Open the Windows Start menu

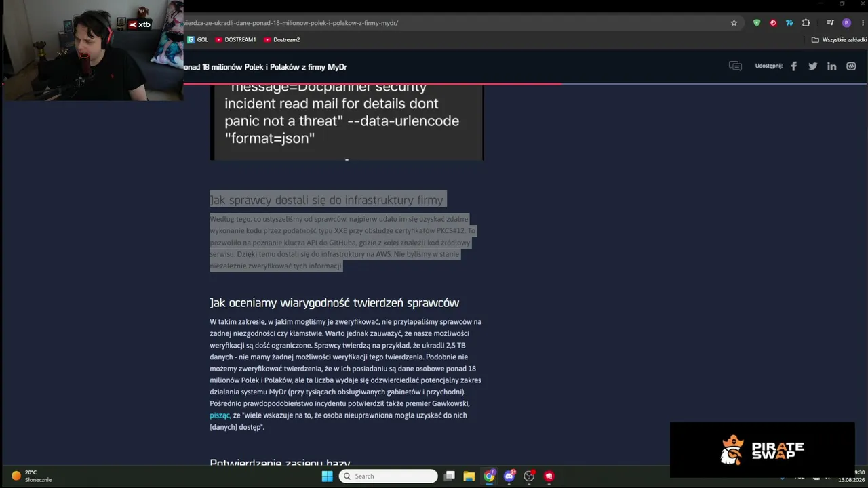[x=327, y=476]
